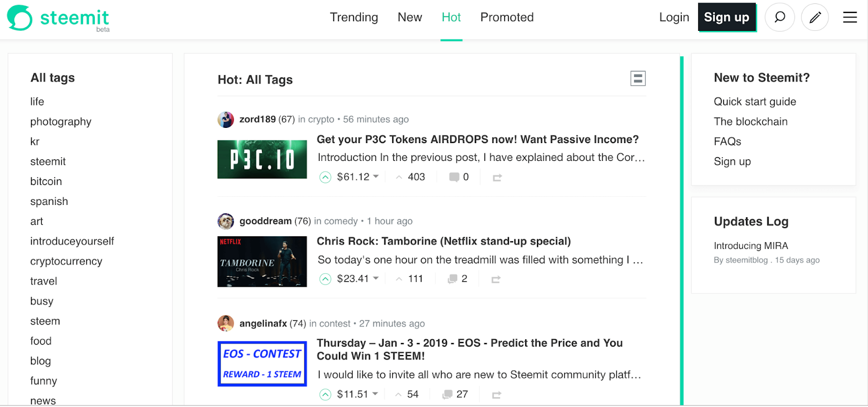Open comments icon on EOS contest post
The image size is (868, 407).
(x=448, y=395)
